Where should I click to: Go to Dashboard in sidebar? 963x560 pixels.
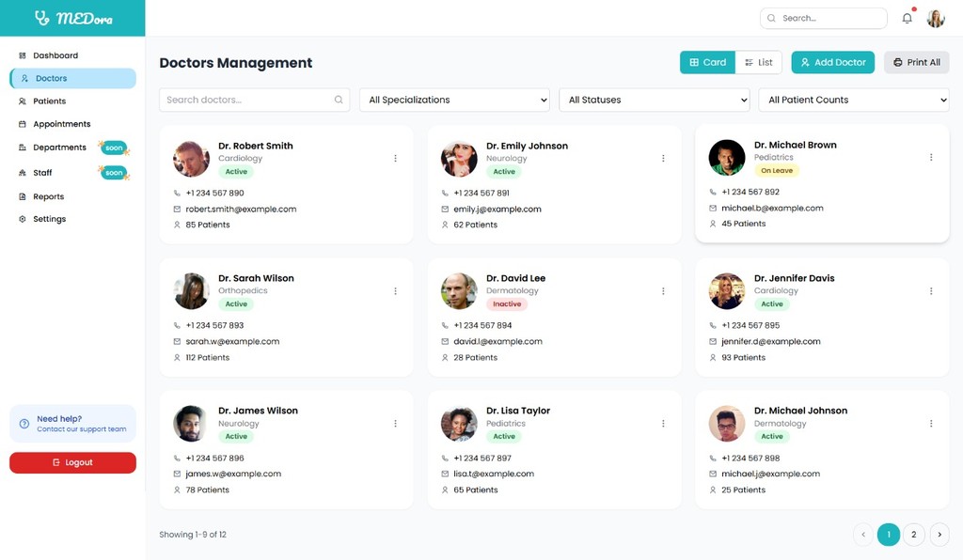tap(72, 55)
